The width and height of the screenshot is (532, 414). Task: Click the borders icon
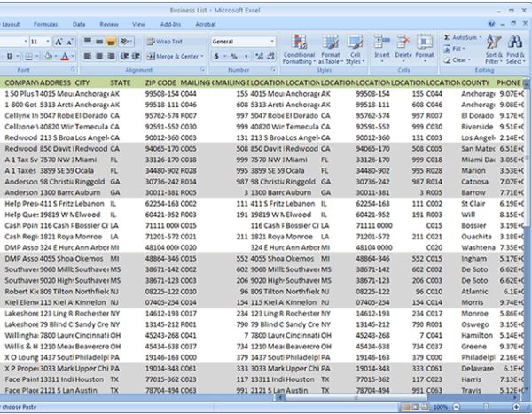point(29,56)
